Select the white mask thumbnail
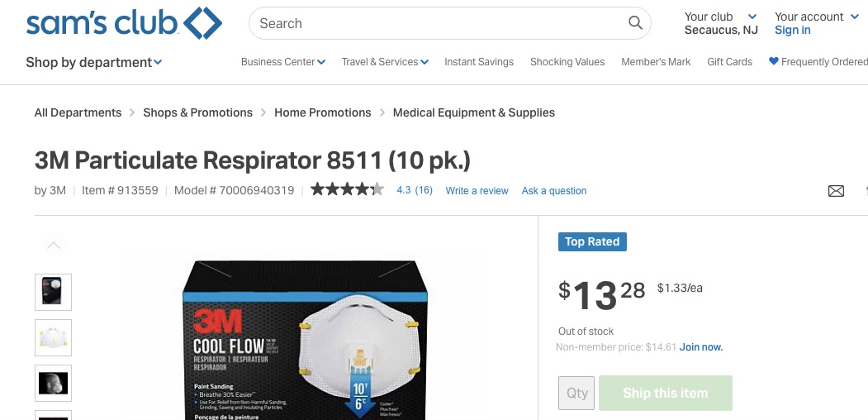The height and width of the screenshot is (420, 868). tap(54, 337)
